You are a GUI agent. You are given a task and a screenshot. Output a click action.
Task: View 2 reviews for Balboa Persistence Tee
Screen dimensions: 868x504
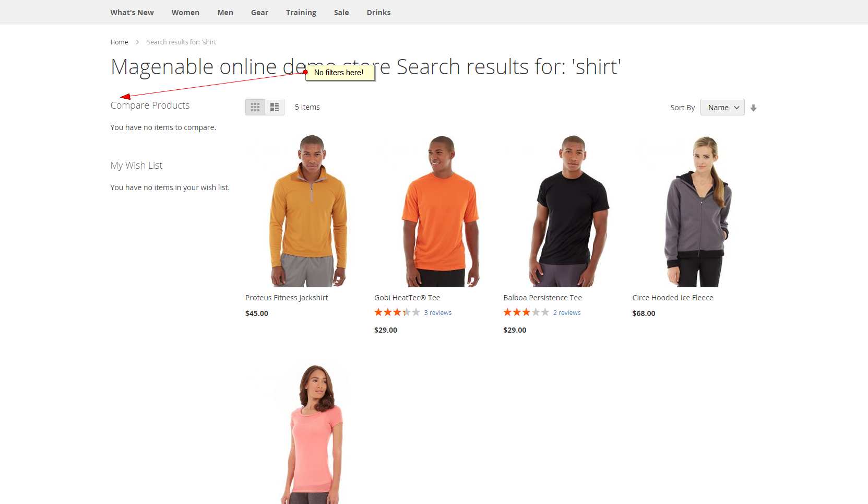click(x=567, y=313)
